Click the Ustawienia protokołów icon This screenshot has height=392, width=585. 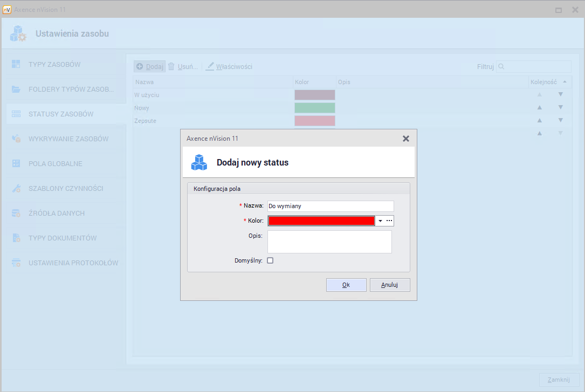16,263
